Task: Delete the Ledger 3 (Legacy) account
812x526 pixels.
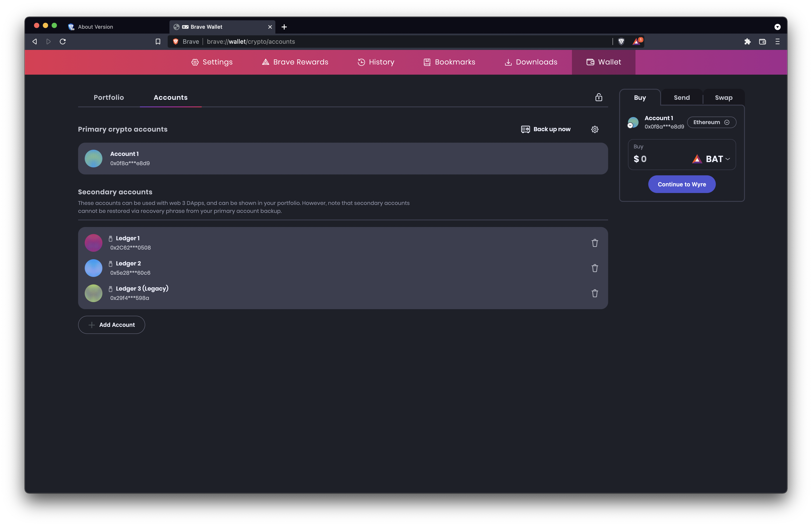Action: tap(595, 293)
